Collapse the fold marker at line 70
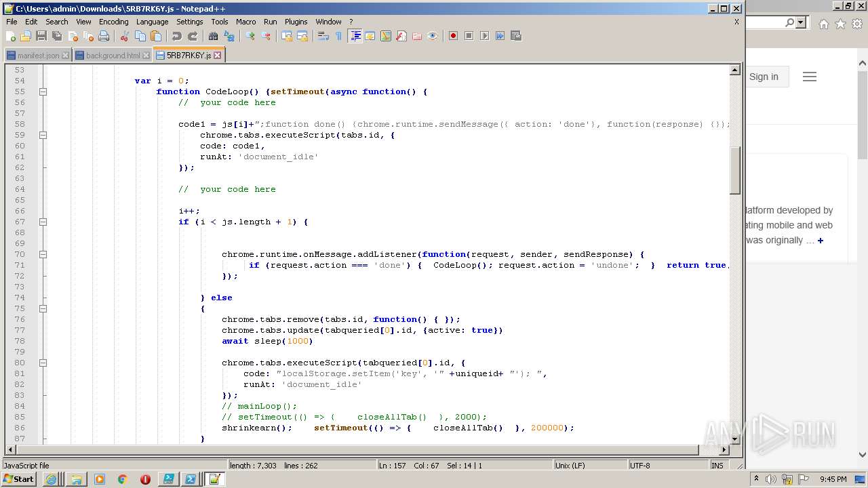 coord(43,254)
